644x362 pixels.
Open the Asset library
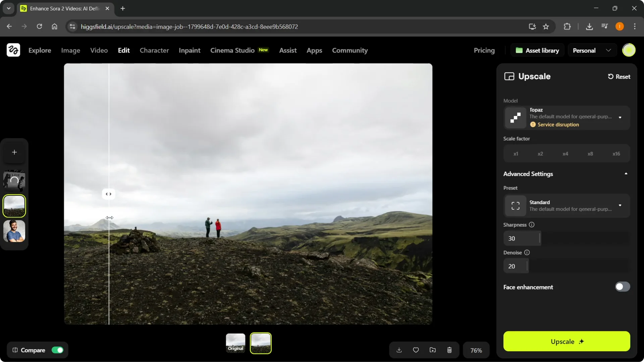pos(537,50)
